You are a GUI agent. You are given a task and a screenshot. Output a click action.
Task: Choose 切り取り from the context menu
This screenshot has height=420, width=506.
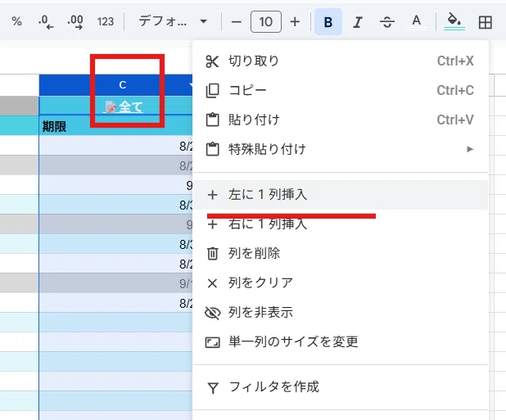coord(341,61)
